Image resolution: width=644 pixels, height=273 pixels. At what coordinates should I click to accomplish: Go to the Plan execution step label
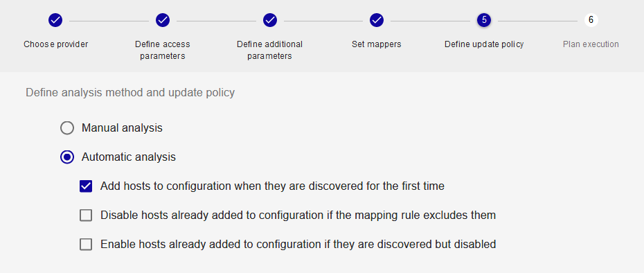tap(591, 44)
